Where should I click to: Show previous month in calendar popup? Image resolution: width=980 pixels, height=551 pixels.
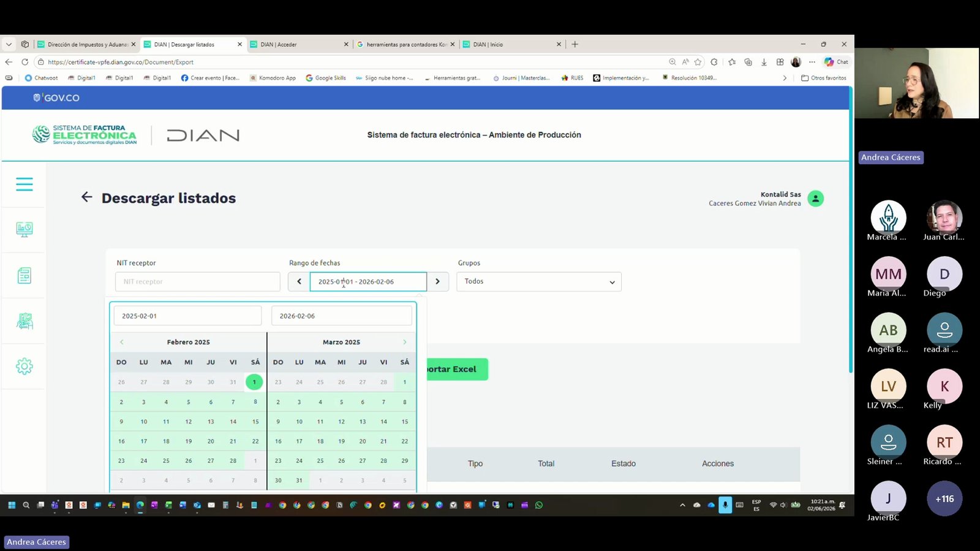point(122,342)
